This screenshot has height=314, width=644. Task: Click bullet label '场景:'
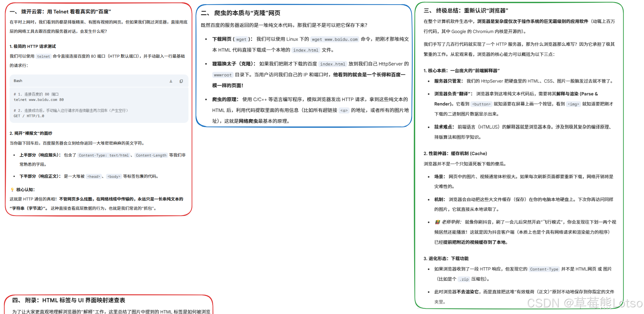(x=439, y=177)
